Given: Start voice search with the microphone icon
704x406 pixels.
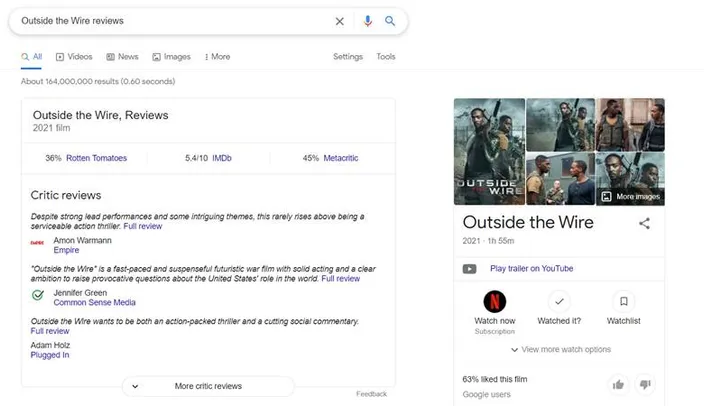Looking at the screenshot, I should tap(368, 21).
